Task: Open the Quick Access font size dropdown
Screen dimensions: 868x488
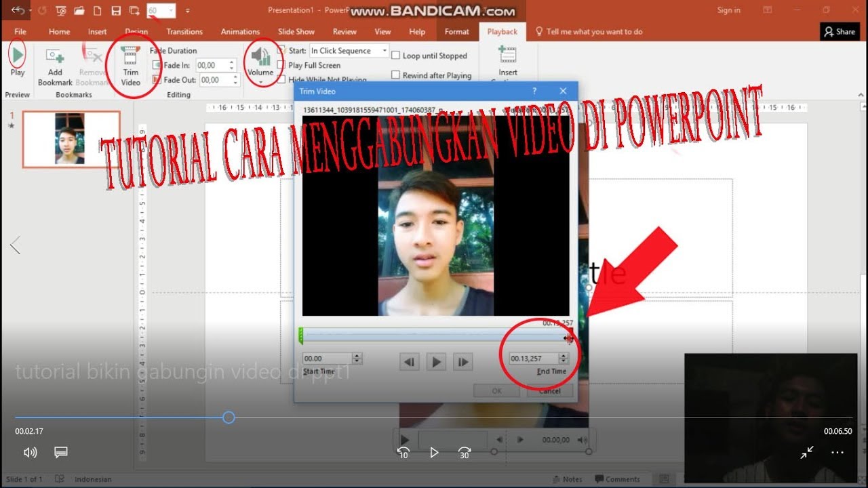Action: [170, 11]
